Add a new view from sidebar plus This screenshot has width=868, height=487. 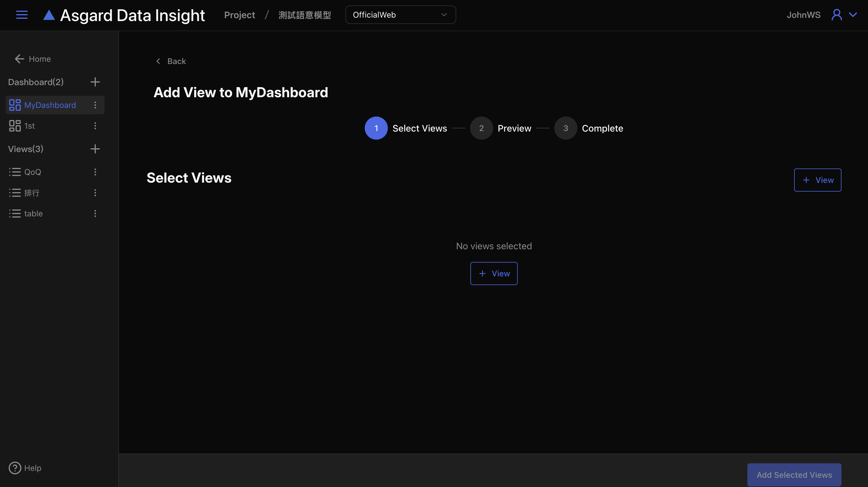pos(95,149)
